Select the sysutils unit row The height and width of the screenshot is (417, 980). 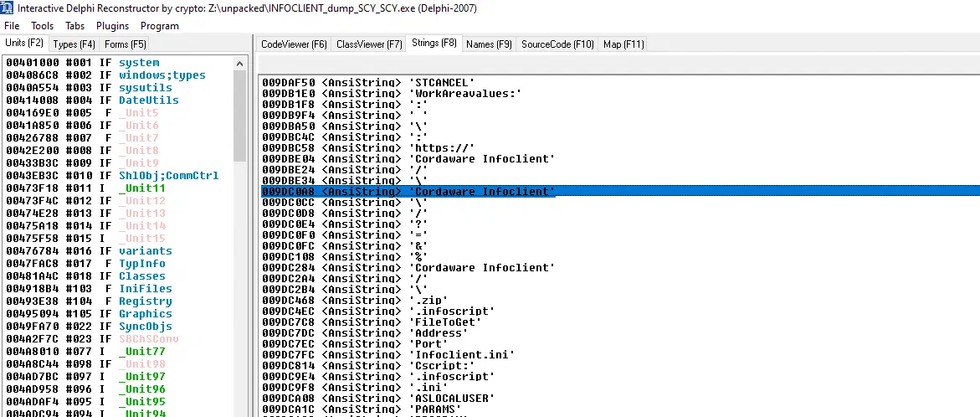point(119,88)
